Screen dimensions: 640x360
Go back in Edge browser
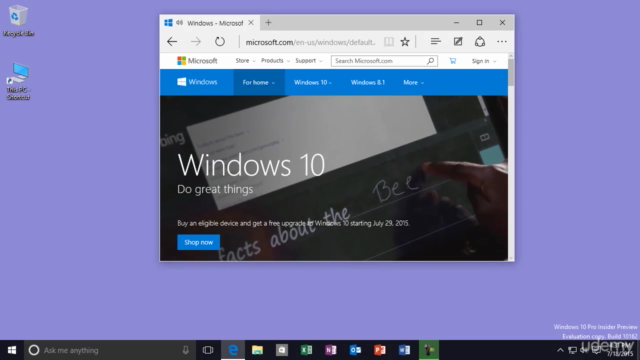(x=172, y=42)
